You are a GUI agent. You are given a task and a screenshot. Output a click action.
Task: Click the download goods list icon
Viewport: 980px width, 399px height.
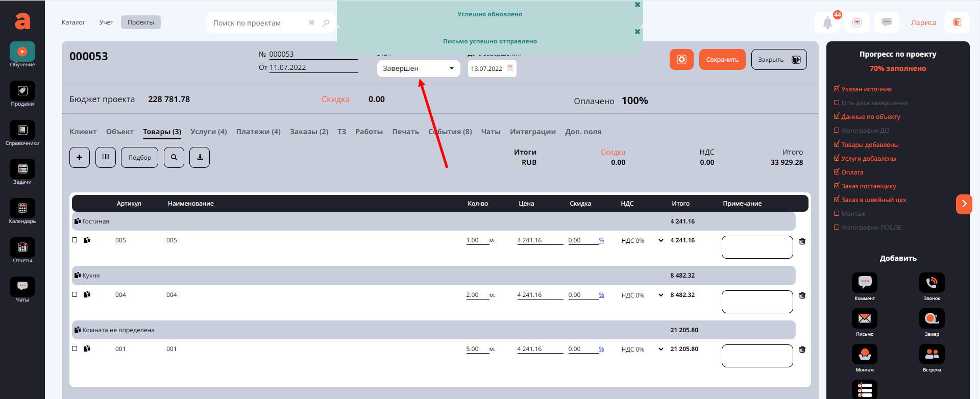(200, 158)
